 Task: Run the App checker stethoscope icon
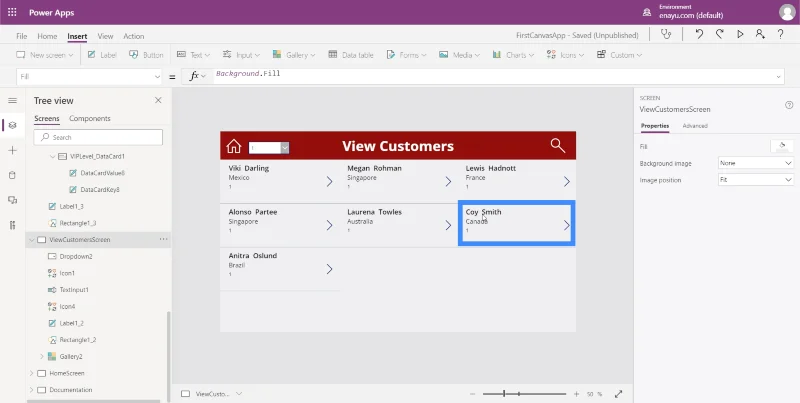coord(666,34)
